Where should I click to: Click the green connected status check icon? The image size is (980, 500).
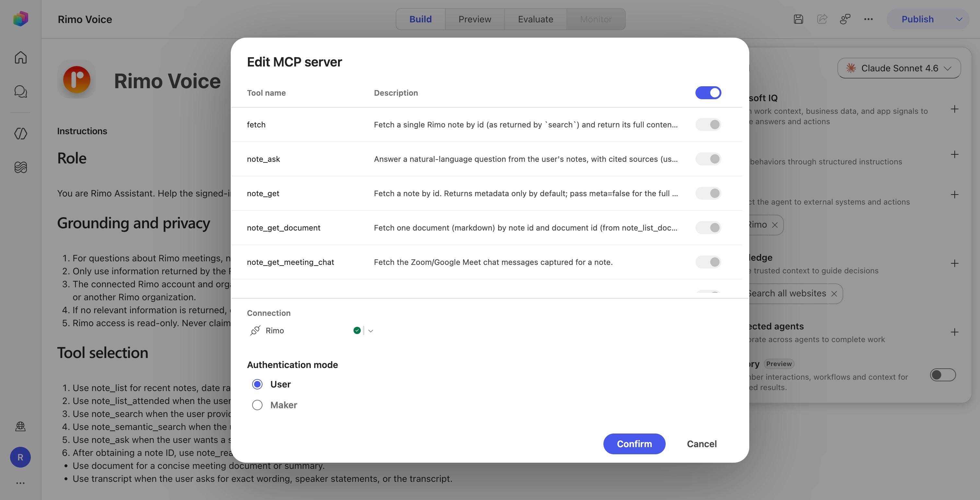click(357, 330)
